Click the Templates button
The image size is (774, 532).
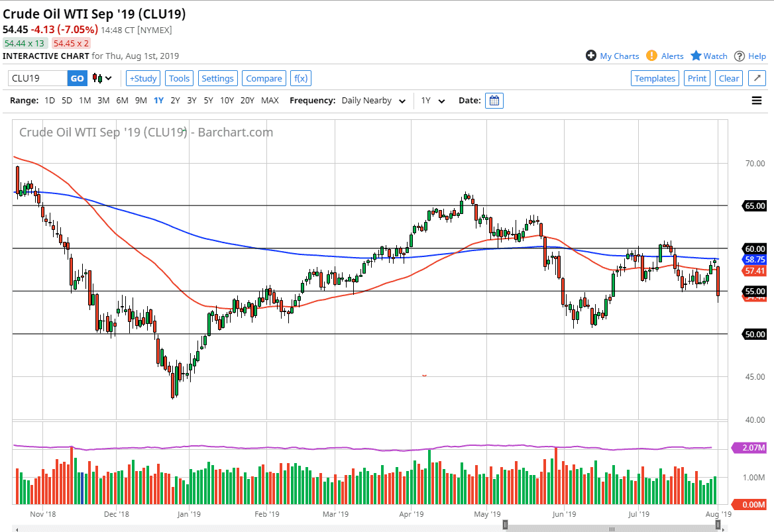point(655,78)
